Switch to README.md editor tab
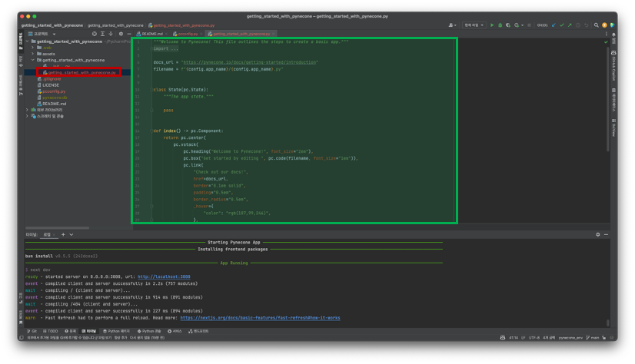Screen dimensions: 635x364 tap(150, 34)
